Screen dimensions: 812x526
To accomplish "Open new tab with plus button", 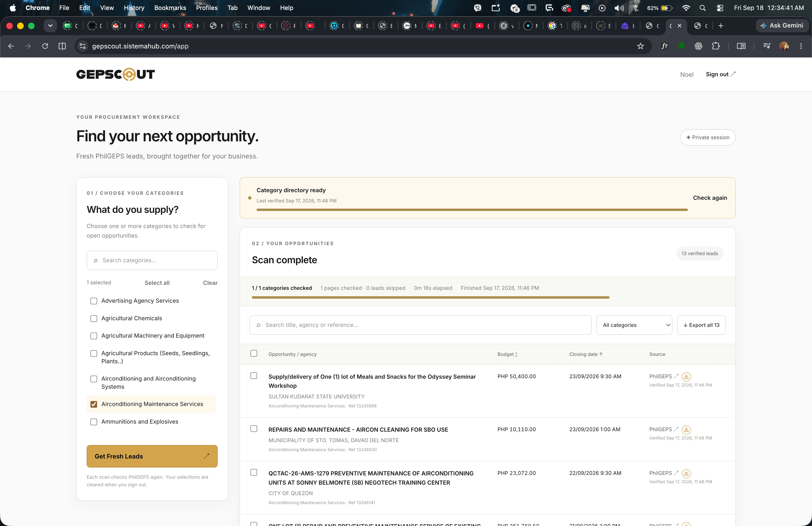I will [721, 26].
